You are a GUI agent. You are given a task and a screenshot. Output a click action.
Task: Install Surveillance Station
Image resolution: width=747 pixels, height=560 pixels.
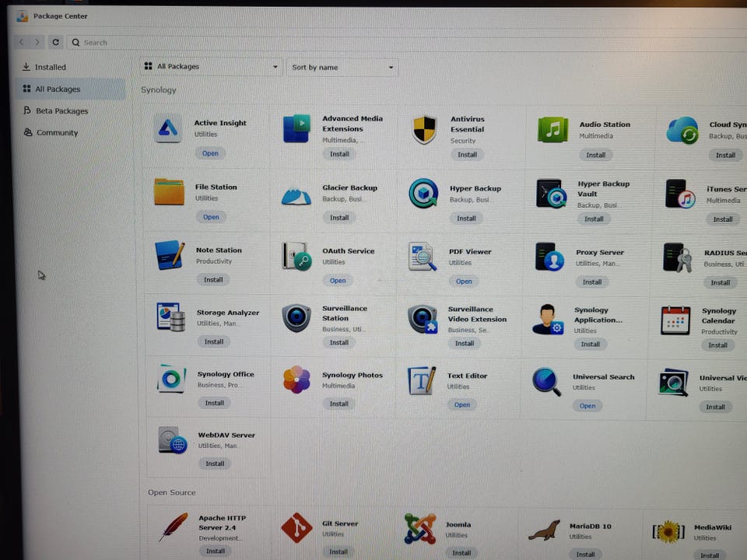point(338,343)
